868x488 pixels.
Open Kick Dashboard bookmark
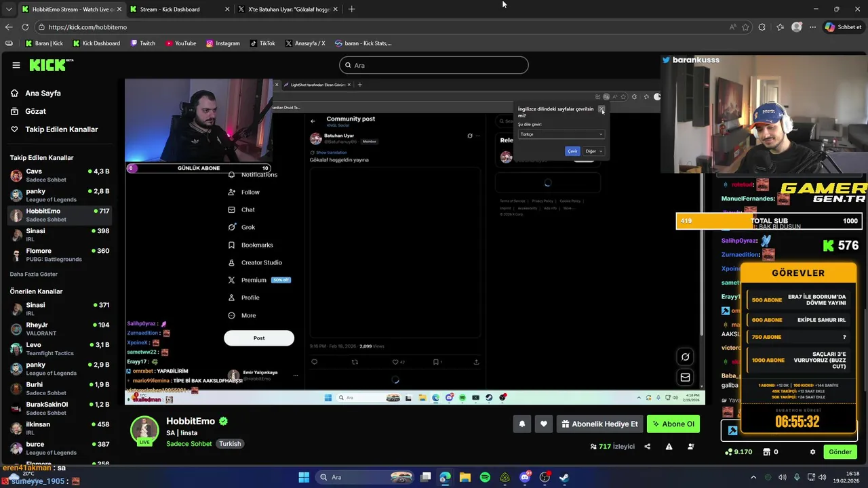(x=96, y=43)
